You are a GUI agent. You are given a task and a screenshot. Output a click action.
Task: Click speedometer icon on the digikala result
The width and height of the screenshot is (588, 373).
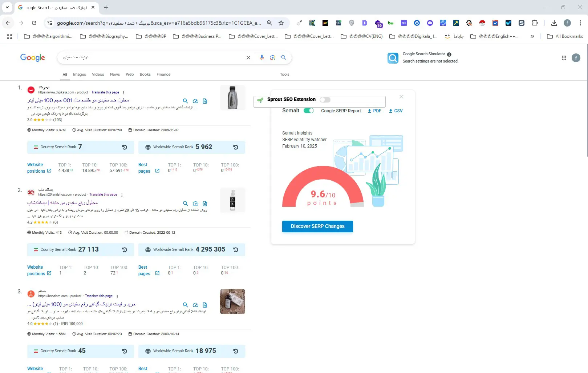coord(195,101)
